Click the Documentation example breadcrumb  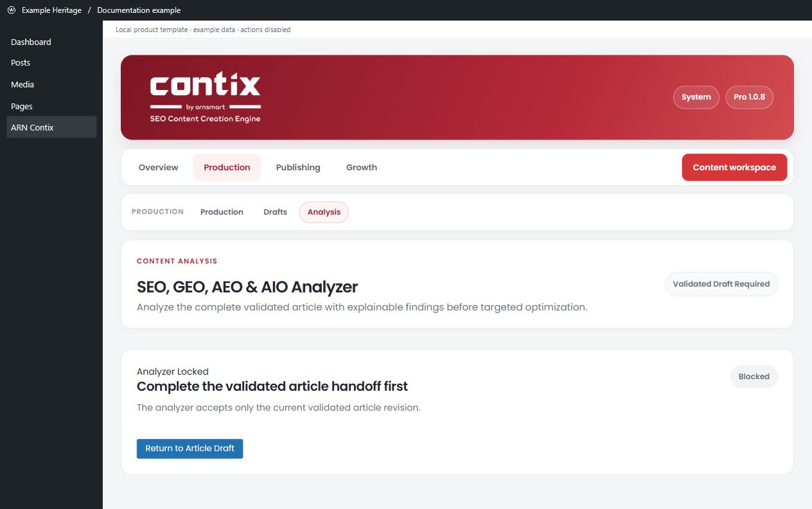coord(139,10)
